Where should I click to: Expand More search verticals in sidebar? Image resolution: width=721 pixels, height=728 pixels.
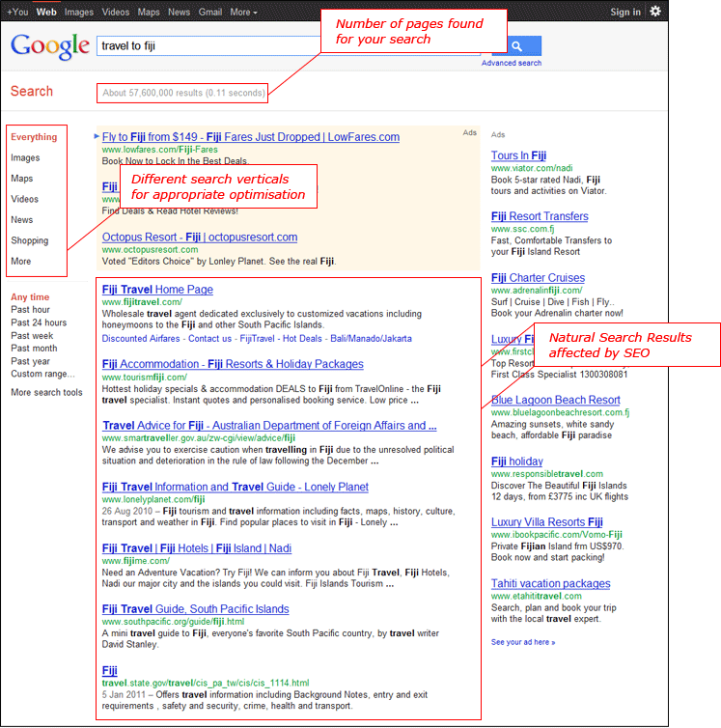point(21,262)
